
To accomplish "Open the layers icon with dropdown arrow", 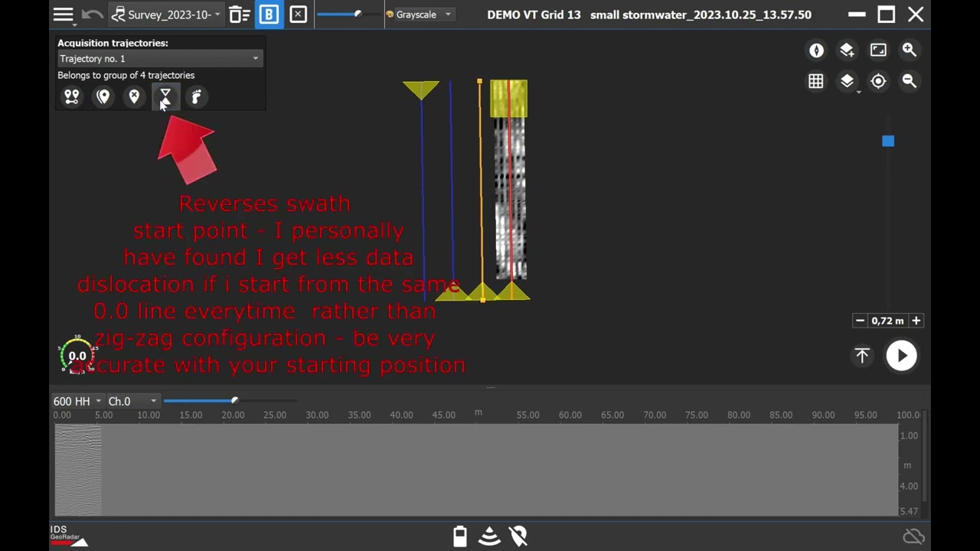I will coord(848,82).
